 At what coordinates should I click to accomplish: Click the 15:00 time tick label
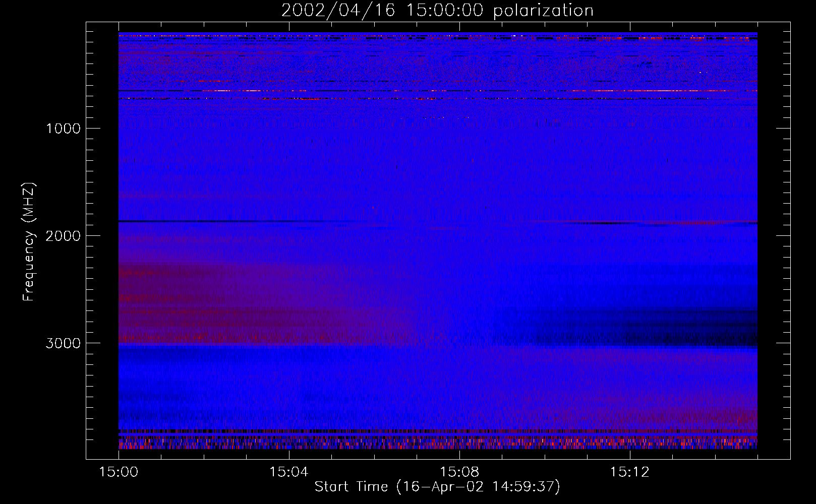point(119,472)
